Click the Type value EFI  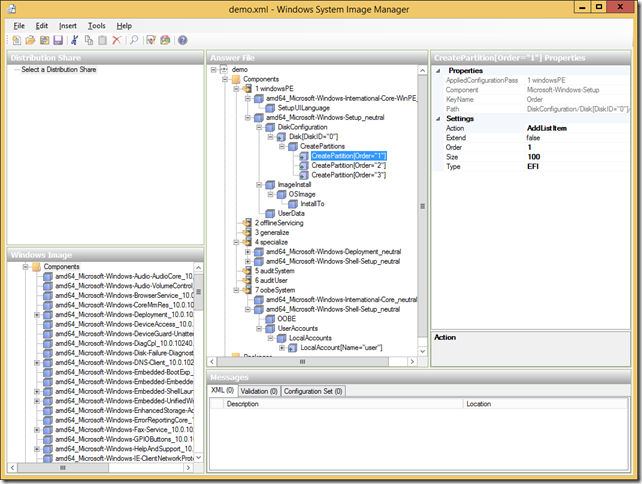tap(533, 167)
